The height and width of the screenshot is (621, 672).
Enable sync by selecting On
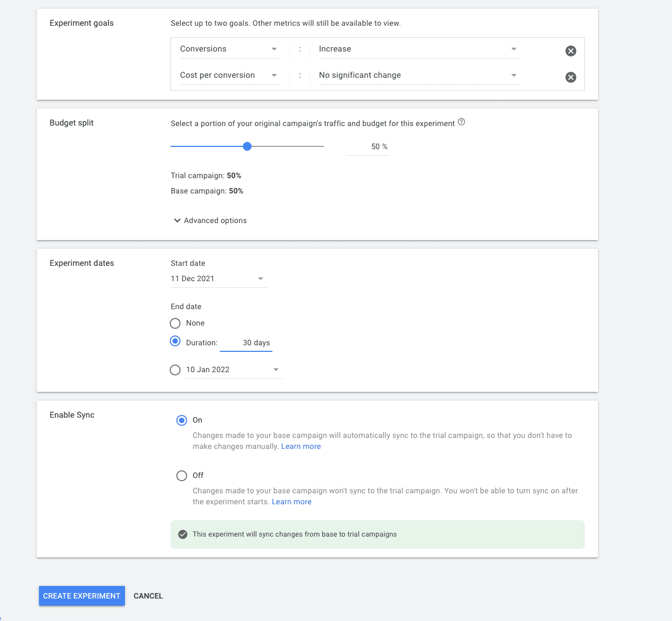(181, 420)
